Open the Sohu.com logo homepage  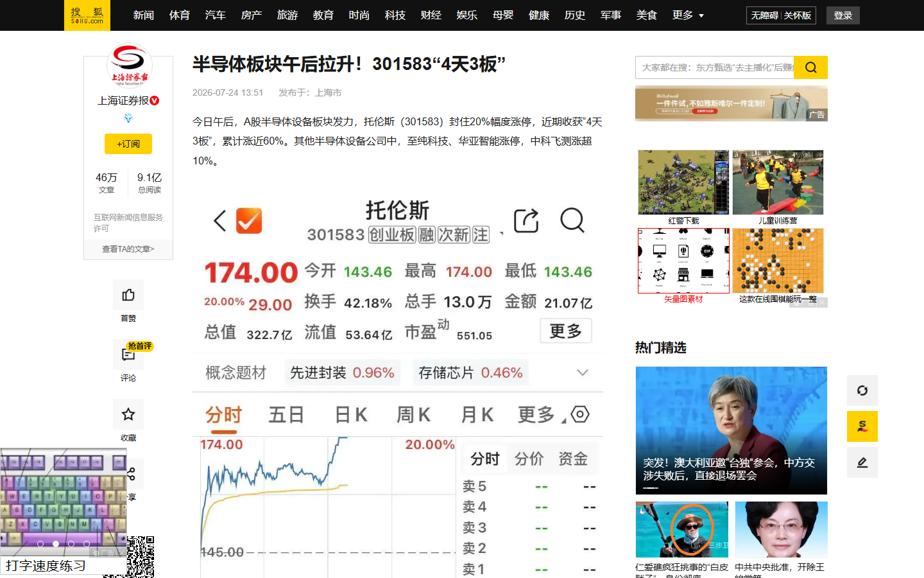87,15
